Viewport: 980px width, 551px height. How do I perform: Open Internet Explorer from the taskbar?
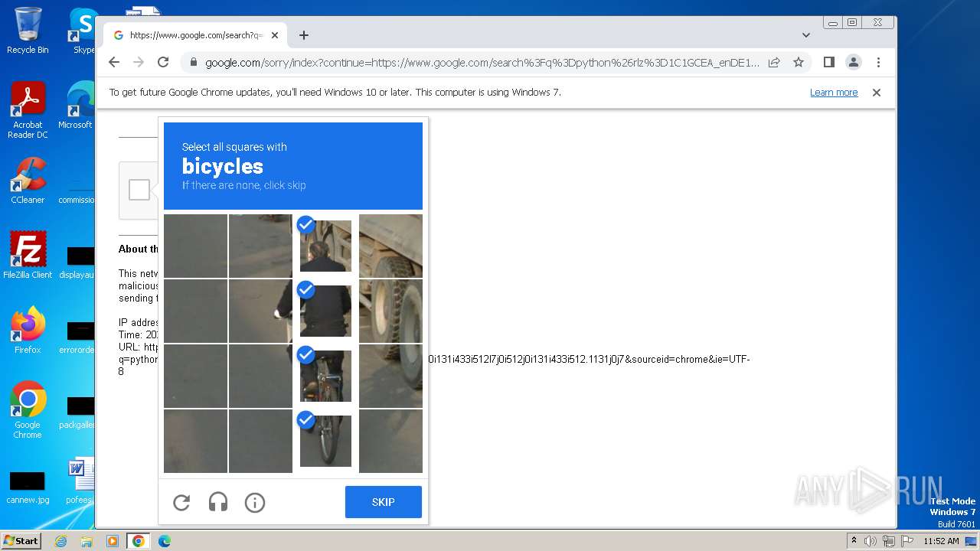point(61,541)
